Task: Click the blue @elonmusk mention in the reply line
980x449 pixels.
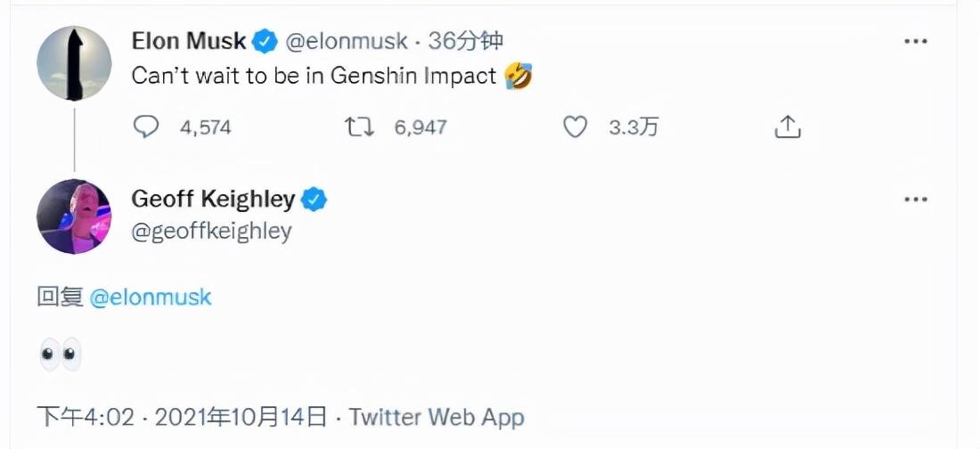Action: (x=151, y=297)
